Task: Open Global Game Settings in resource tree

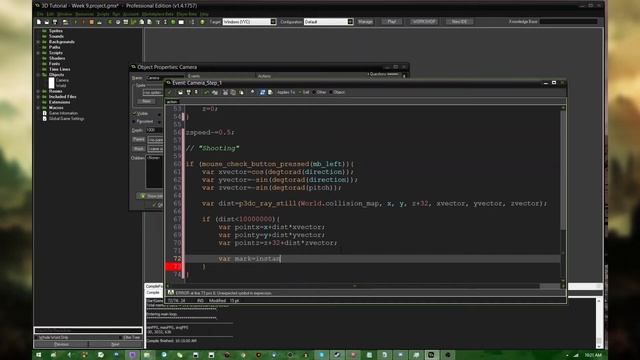Action: click(66, 118)
